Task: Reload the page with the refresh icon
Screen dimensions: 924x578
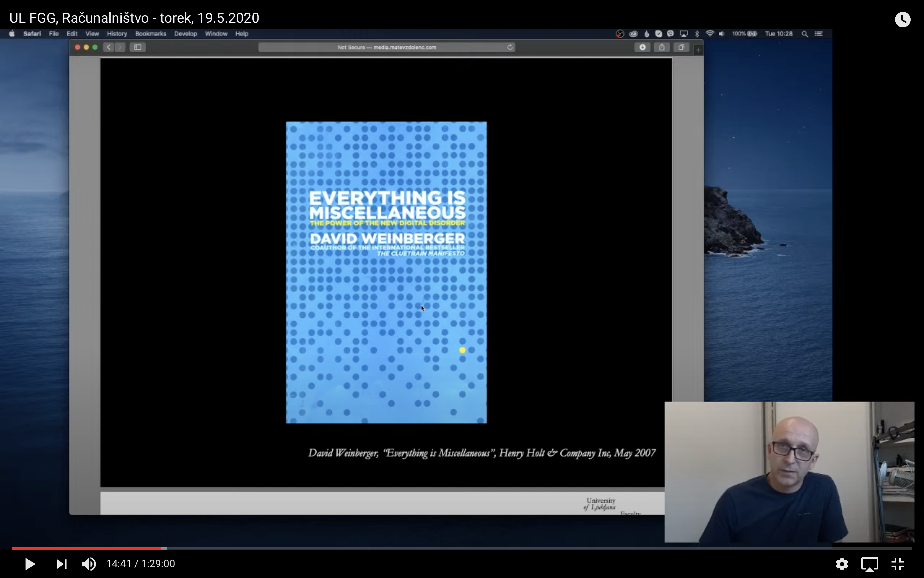Action: click(x=510, y=47)
